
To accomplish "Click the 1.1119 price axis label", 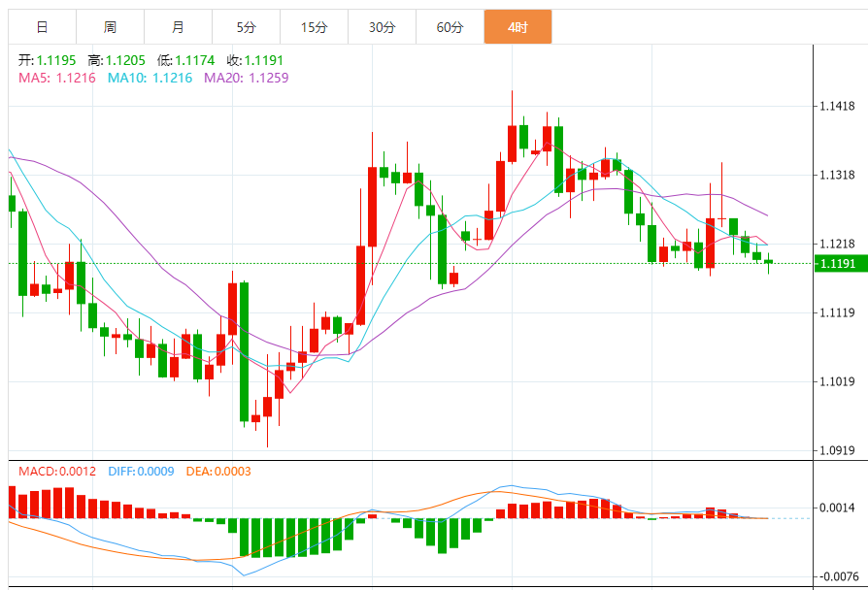I will [x=837, y=312].
